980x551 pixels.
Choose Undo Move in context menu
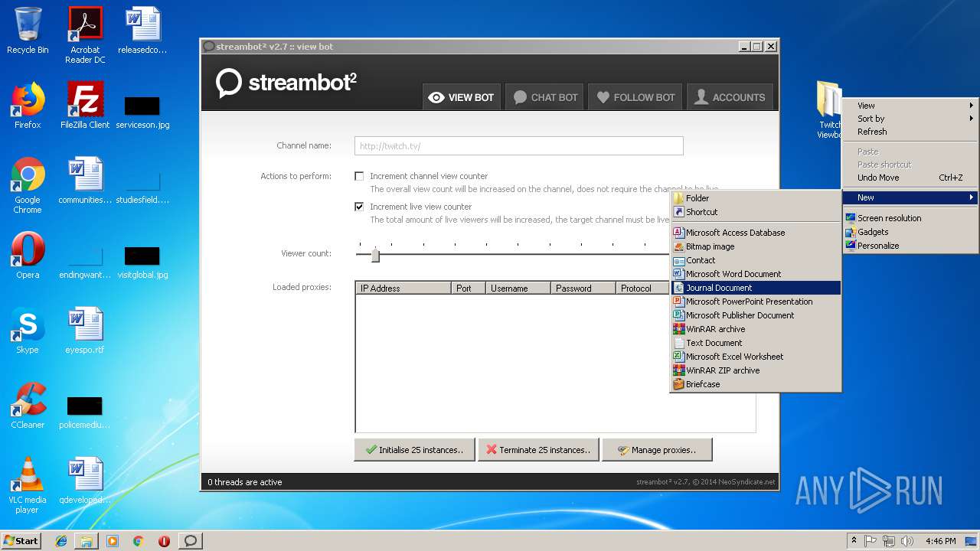point(910,178)
